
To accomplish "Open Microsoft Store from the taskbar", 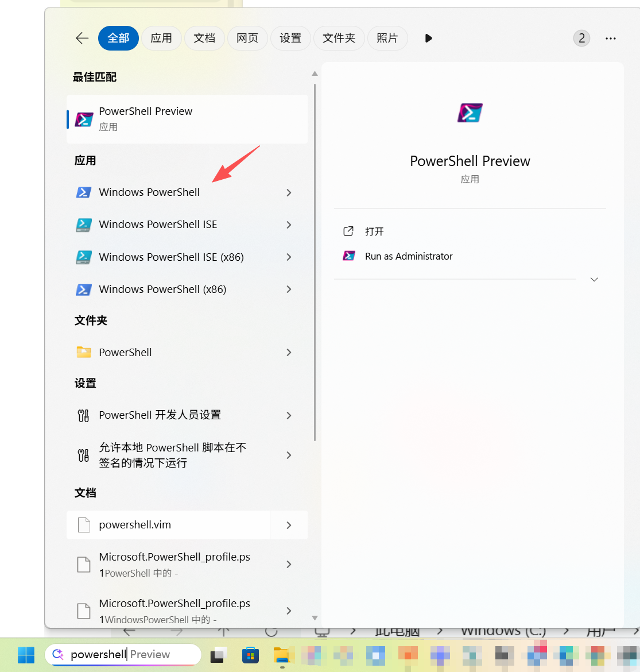I will 251,655.
